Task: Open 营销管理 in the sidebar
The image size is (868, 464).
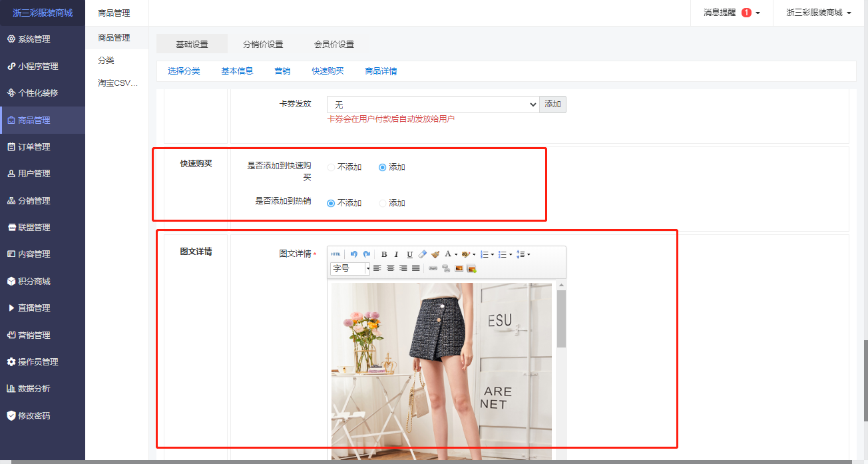Action: point(43,335)
